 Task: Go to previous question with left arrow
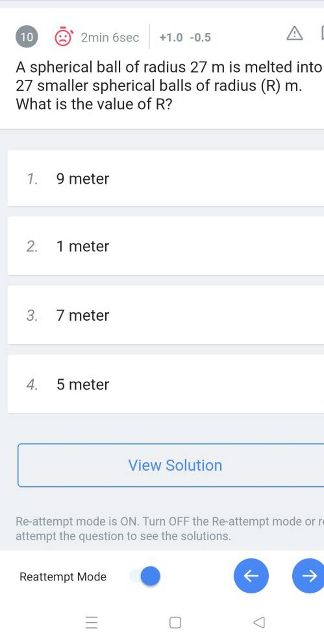point(251,576)
